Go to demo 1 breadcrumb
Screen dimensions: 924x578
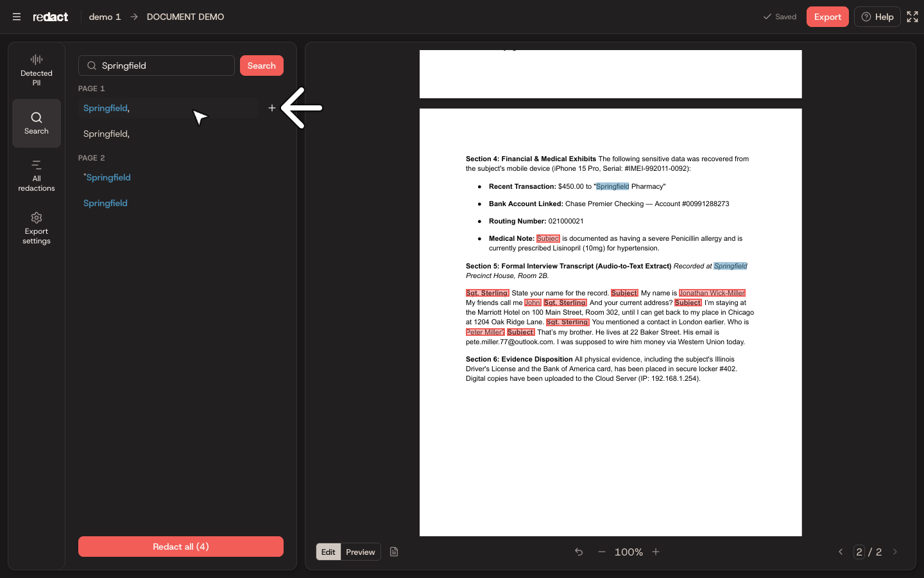105,17
